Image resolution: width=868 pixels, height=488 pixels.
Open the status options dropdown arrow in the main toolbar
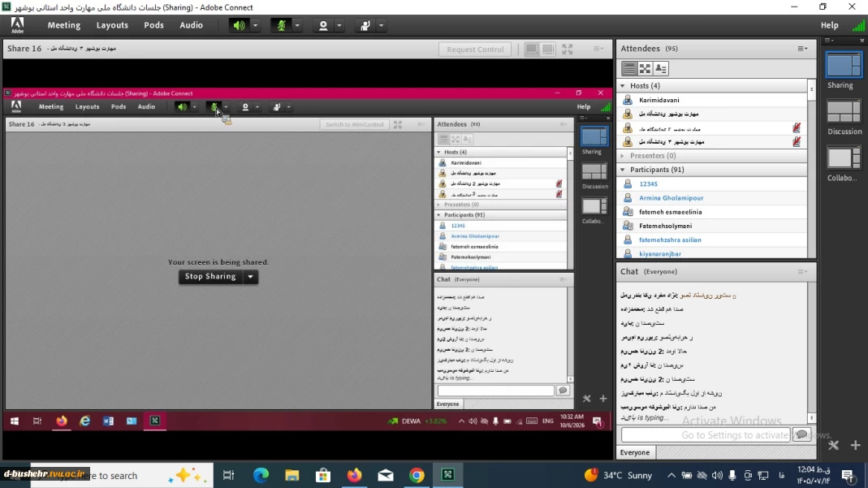pyautogui.click(x=381, y=25)
